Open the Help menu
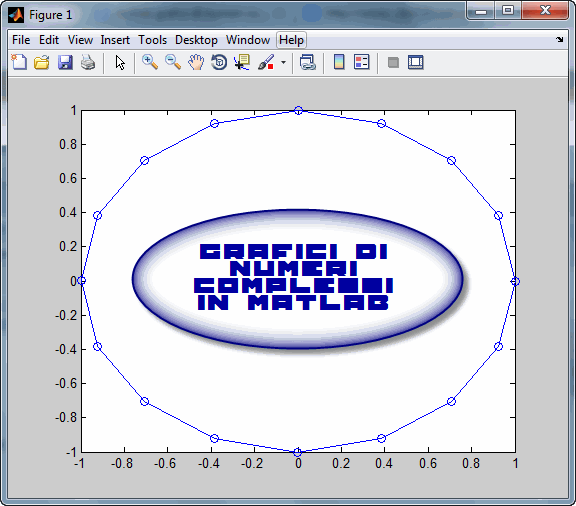This screenshot has width=576, height=506. click(291, 40)
